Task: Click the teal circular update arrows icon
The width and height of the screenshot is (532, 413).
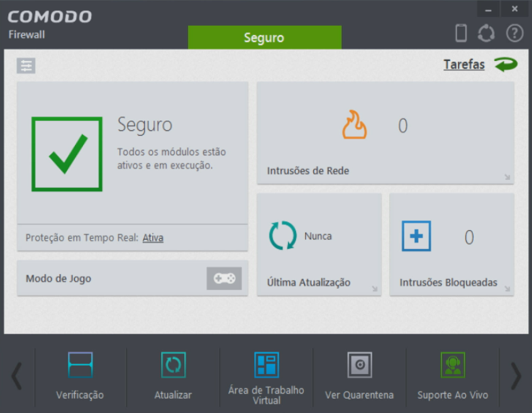Action: (282, 235)
